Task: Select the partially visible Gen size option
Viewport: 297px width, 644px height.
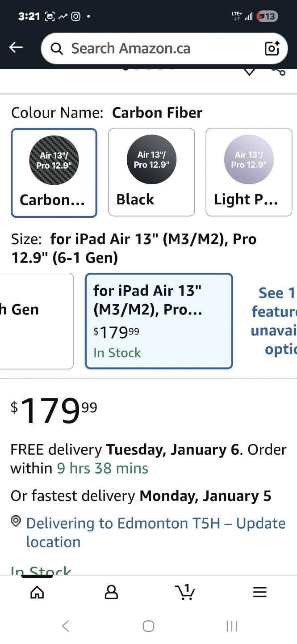Action: (37, 321)
